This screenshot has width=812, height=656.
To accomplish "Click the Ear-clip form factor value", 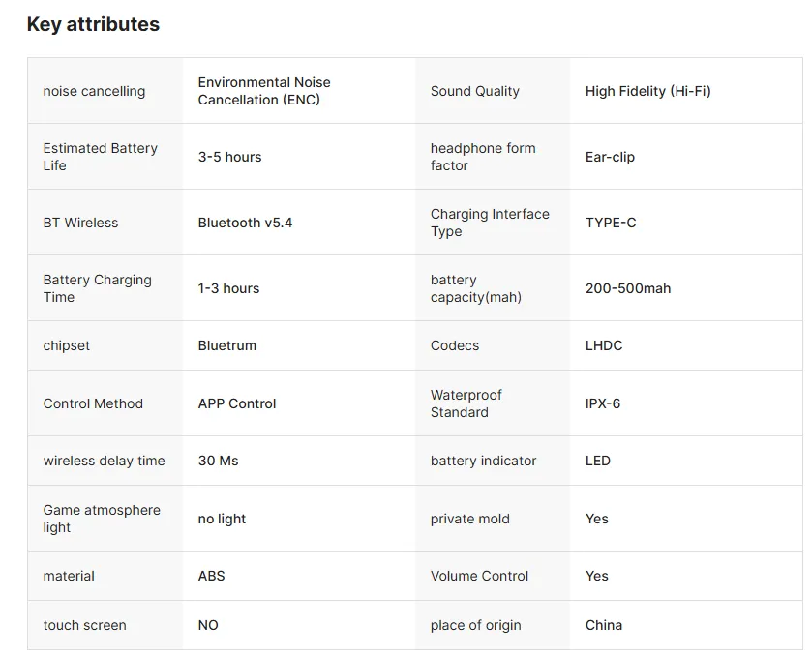I will 610,157.
